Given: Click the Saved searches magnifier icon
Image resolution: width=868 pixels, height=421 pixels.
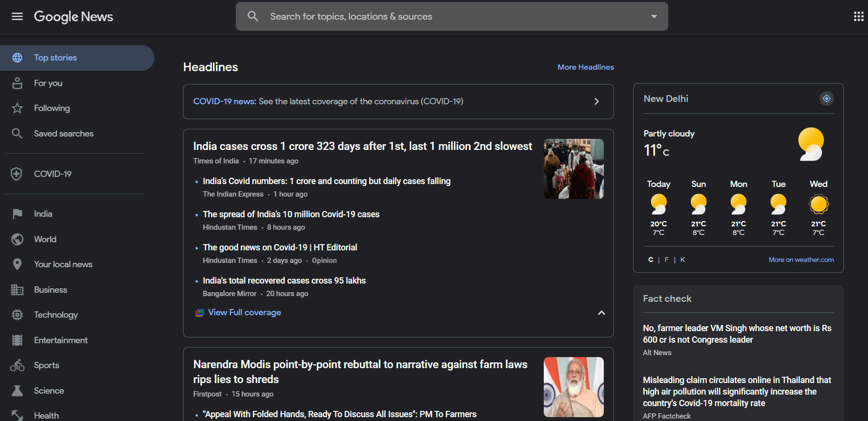Looking at the screenshot, I should tap(17, 134).
